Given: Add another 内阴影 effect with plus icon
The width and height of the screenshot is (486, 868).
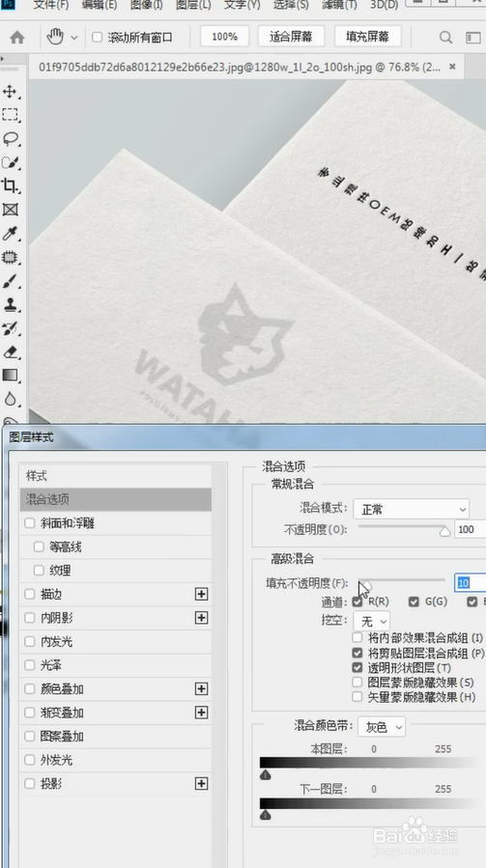Looking at the screenshot, I should (x=201, y=618).
